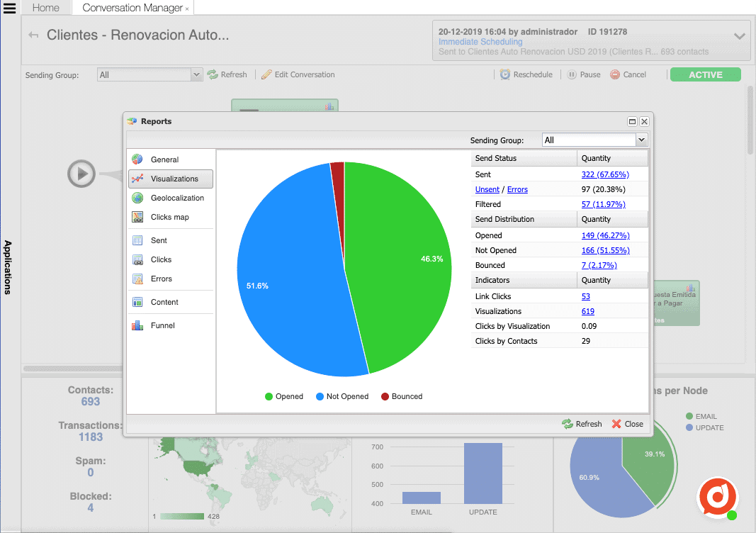Pause the active conversation
This screenshot has width=756, height=533.
tap(583, 74)
